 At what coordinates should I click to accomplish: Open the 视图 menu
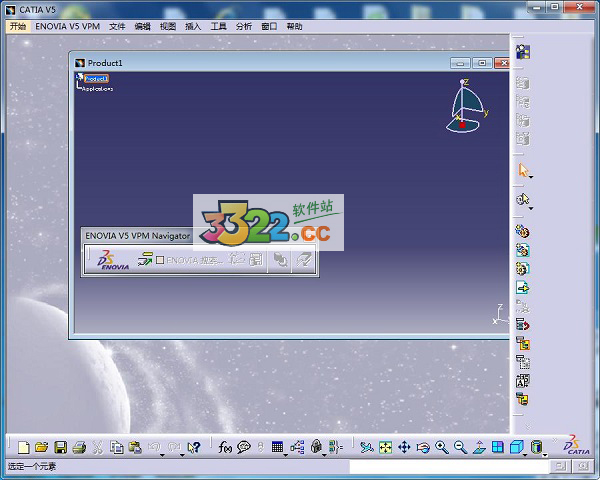point(168,26)
